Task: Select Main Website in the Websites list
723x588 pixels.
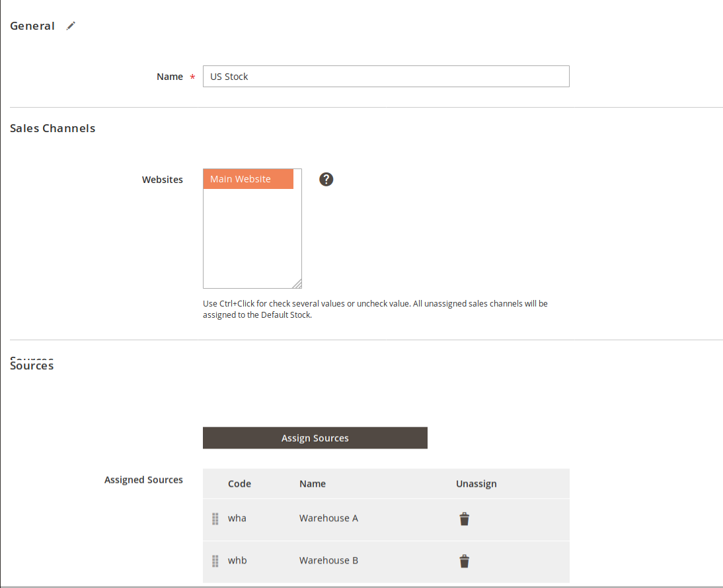Action: click(248, 179)
